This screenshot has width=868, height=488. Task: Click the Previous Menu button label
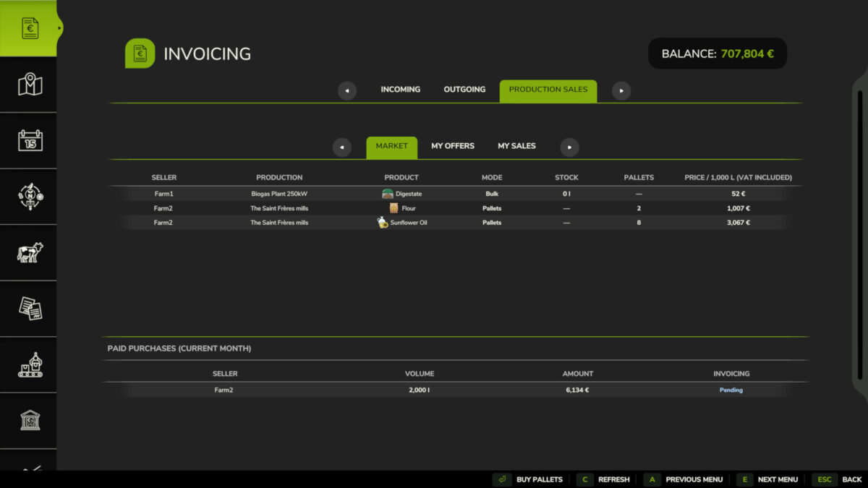point(694,479)
